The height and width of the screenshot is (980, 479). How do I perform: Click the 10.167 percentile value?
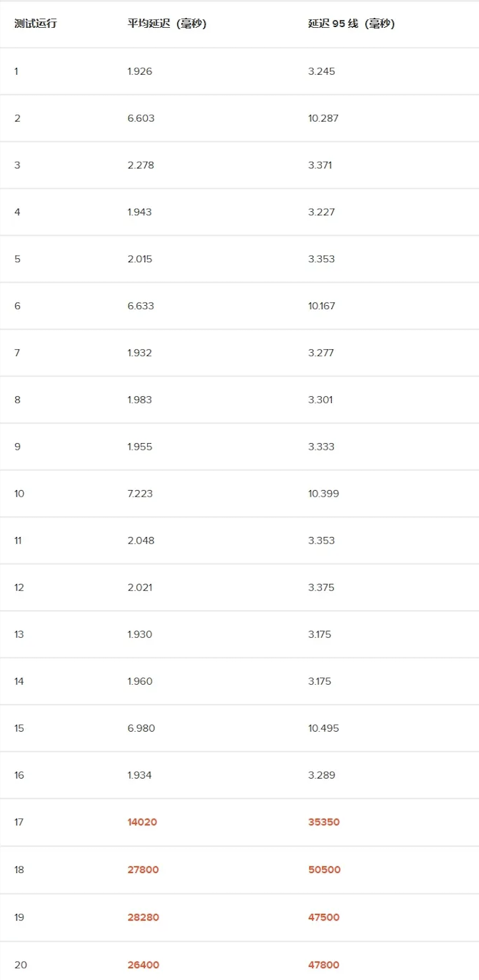tap(322, 306)
